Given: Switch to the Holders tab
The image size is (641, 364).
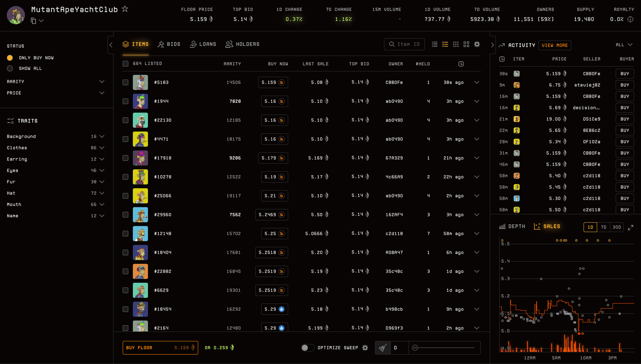Looking at the screenshot, I should 242,44.
